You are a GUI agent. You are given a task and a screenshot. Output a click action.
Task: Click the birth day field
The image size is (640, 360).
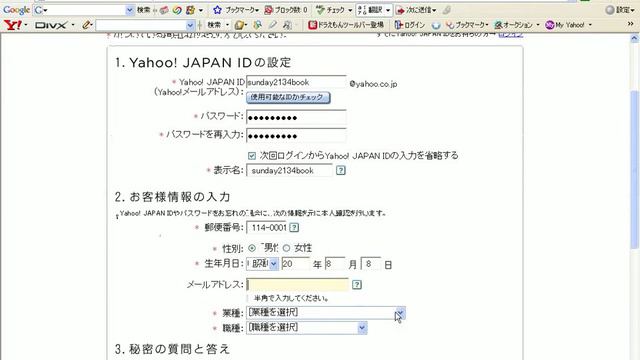click(x=371, y=264)
